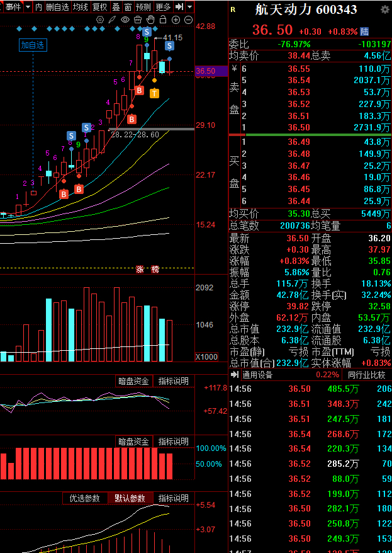392x553 pixels.
Task: Click sell level 5 volume 2037.1万
Action: pos(372,80)
